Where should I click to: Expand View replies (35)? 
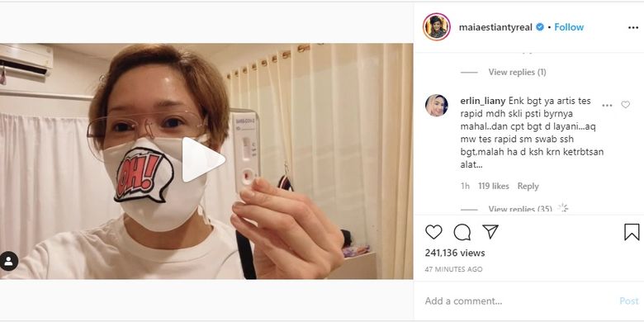tap(520, 209)
